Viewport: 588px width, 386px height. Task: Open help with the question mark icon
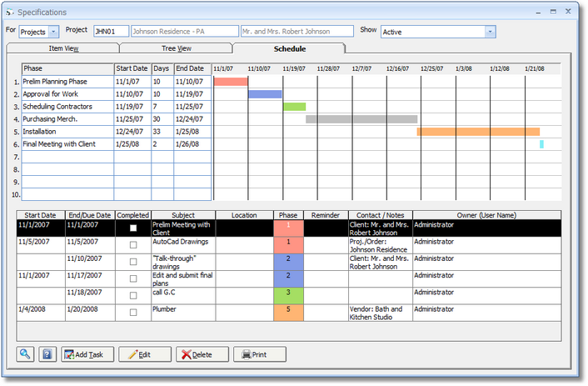click(x=47, y=354)
